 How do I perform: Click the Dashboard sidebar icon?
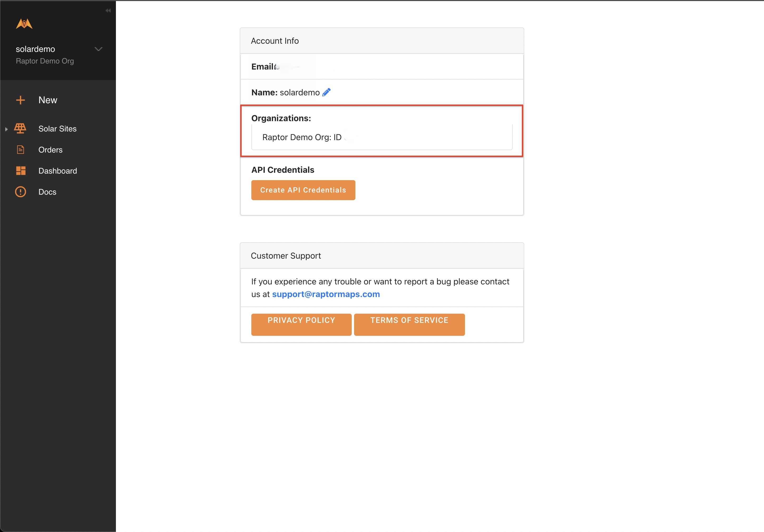tap(21, 171)
